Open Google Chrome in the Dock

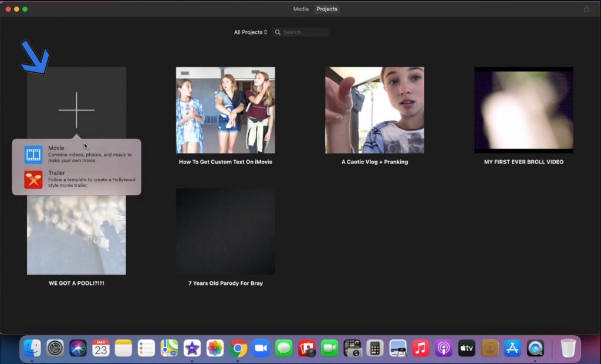point(238,348)
